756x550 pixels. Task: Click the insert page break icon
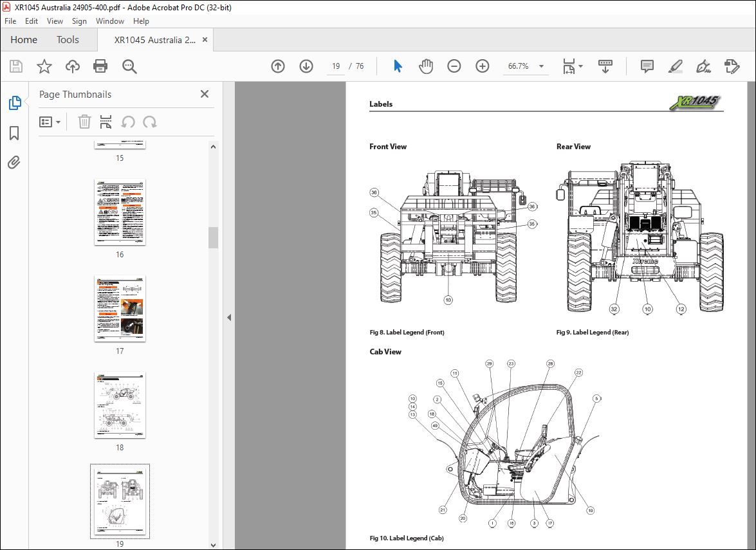pyautogui.click(x=106, y=122)
